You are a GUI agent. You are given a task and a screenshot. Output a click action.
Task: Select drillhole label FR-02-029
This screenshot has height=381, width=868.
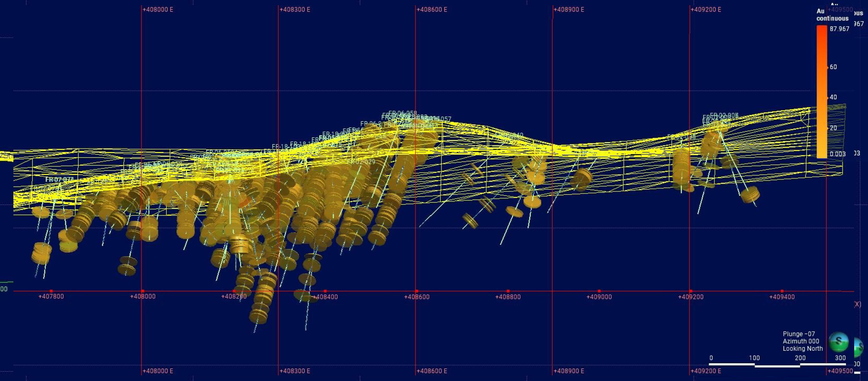pyautogui.click(x=361, y=162)
